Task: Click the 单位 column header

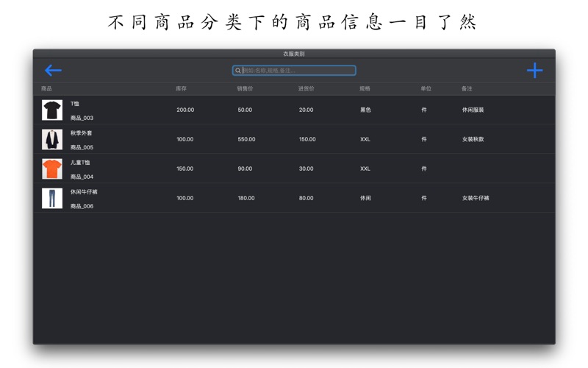Action: click(x=426, y=89)
